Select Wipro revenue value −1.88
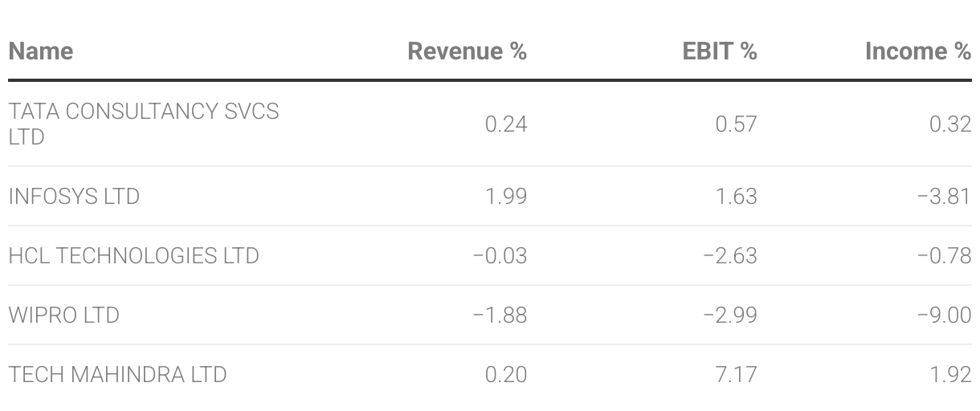This screenshot has height=411, width=980. 500,315
